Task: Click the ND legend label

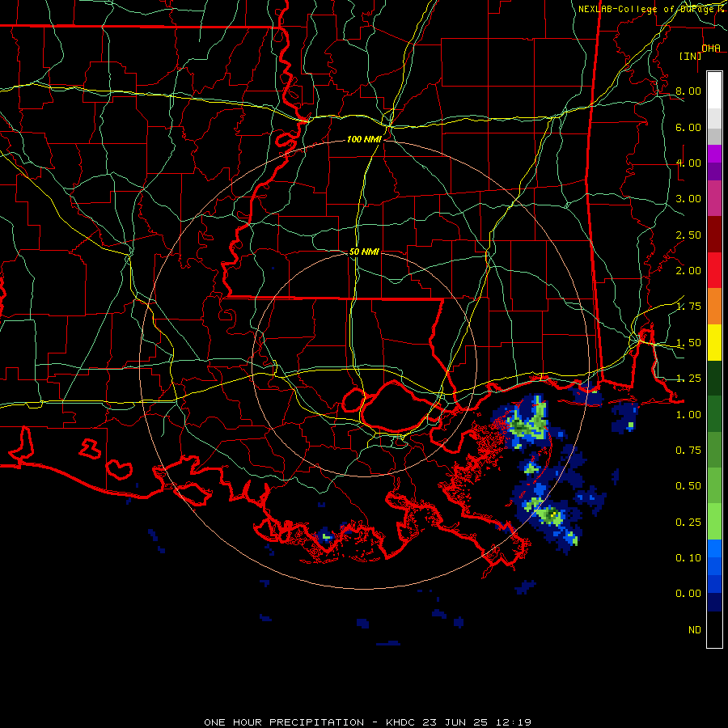Action: [695, 630]
